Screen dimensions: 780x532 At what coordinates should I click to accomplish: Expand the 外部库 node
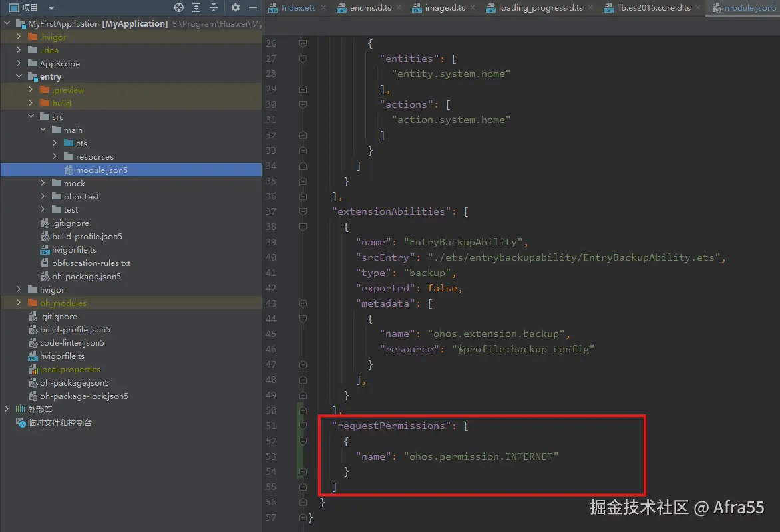pos(7,409)
